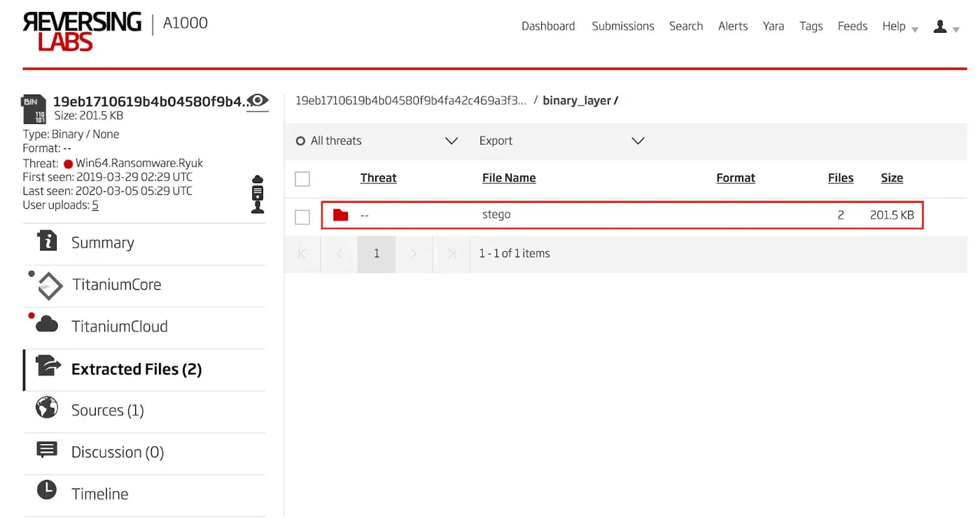Go to Dashboard in top navigation

548,27
